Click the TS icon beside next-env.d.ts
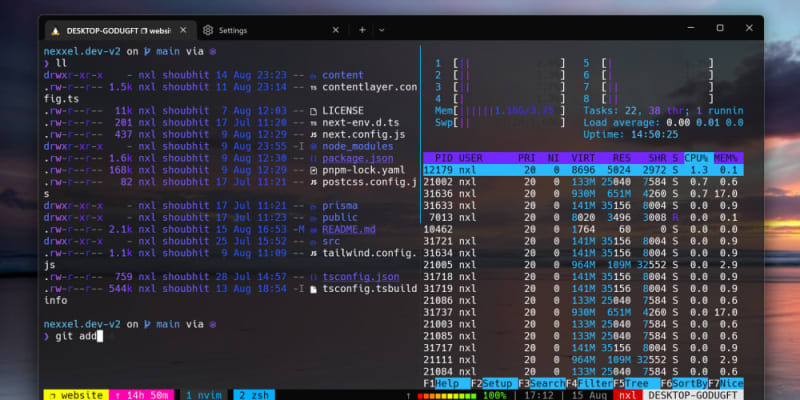800x400 pixels. [x=313, y=123]
